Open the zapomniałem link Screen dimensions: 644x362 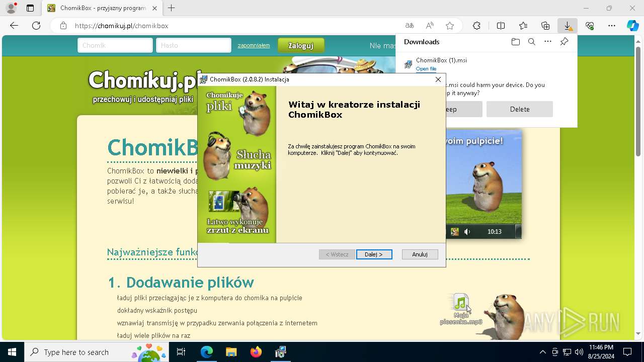(254, 45)
